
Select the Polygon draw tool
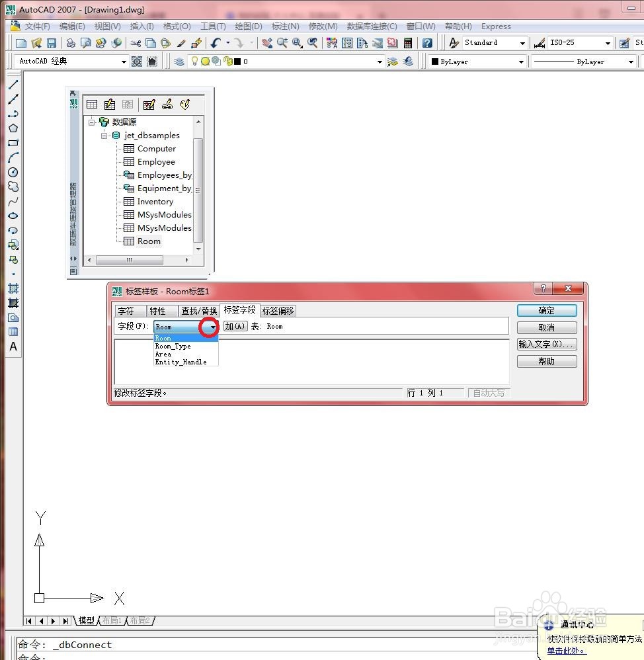[x=13, y=128]
